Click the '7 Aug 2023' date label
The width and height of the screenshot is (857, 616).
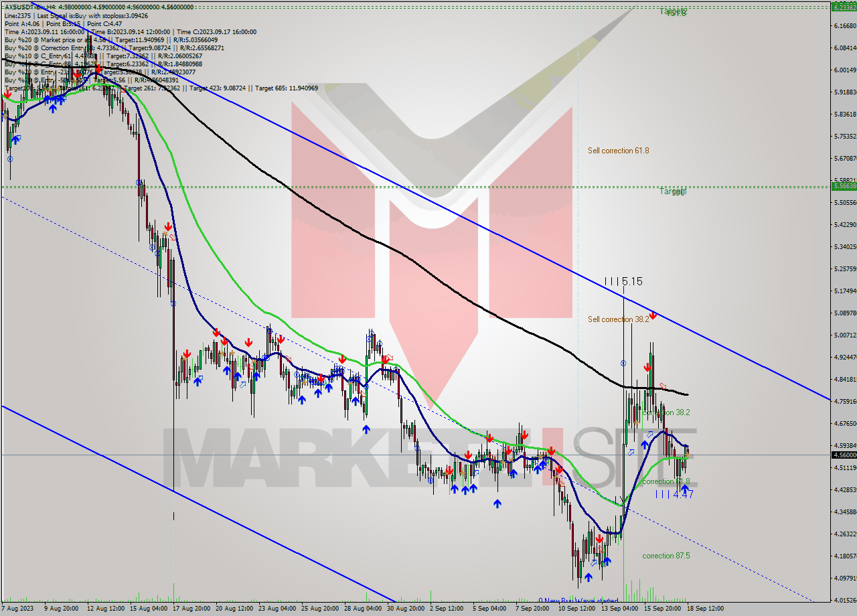click(18, 609)
